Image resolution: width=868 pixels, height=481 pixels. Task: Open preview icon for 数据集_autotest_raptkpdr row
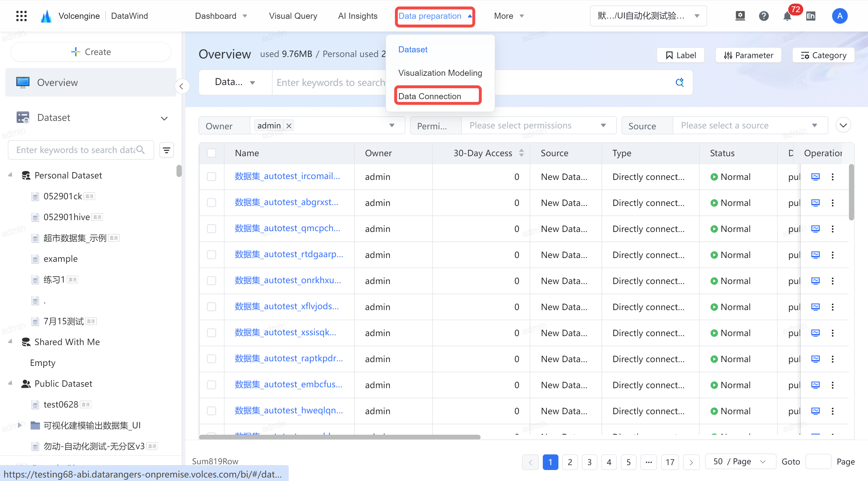tap(815, 359)
